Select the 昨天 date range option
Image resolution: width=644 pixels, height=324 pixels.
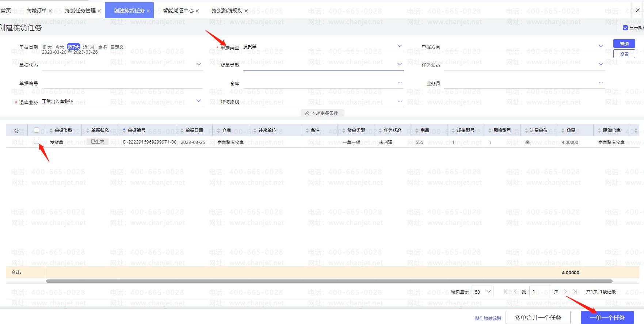[47, 47]
